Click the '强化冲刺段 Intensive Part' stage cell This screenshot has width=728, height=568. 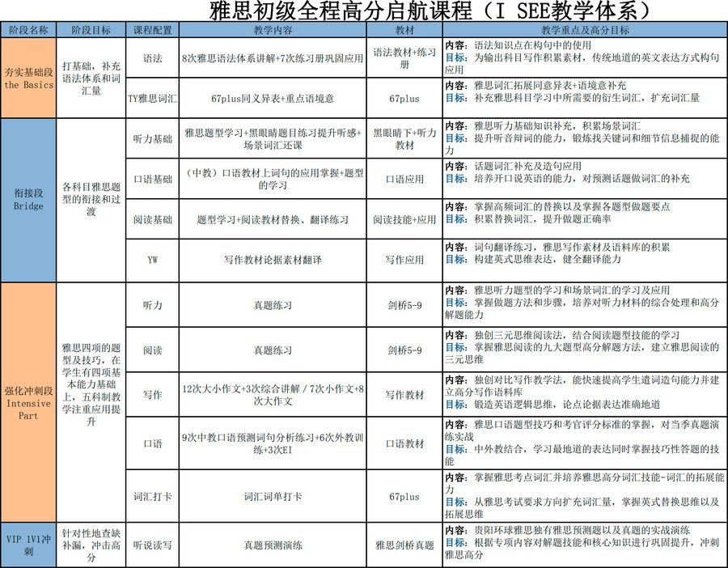coord(28,402)
